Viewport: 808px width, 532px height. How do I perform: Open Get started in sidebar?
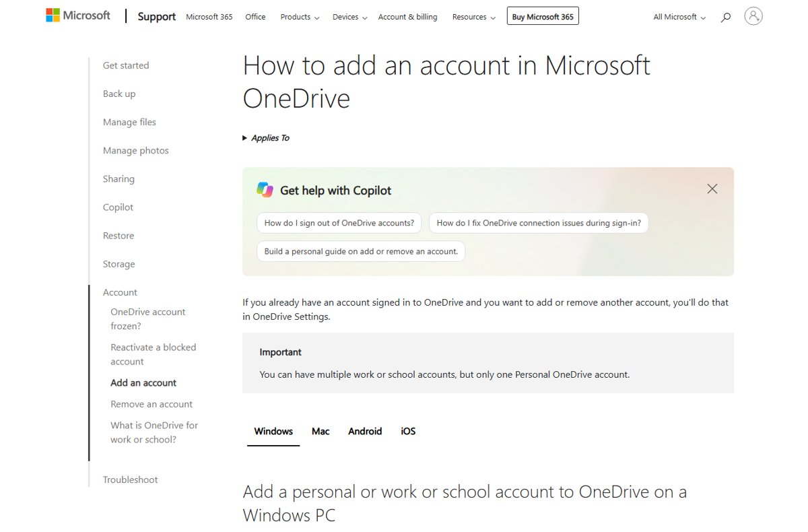(x=126, y=65)
